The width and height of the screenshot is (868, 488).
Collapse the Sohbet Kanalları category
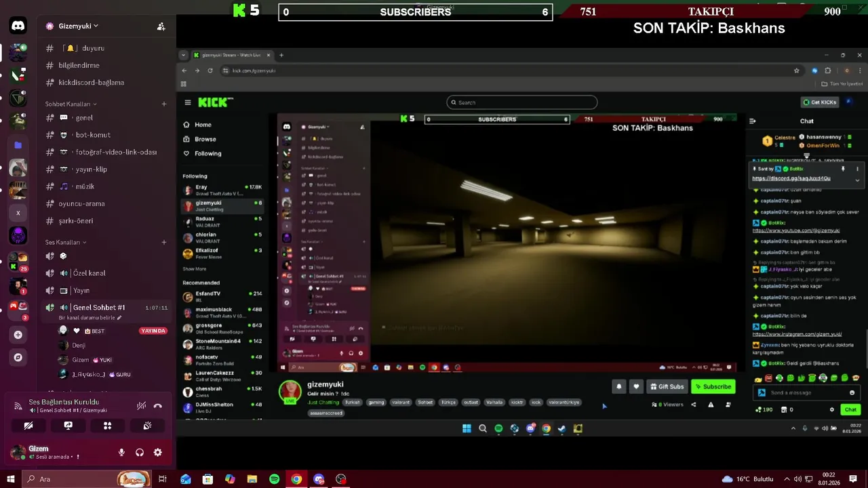(71, 104)
